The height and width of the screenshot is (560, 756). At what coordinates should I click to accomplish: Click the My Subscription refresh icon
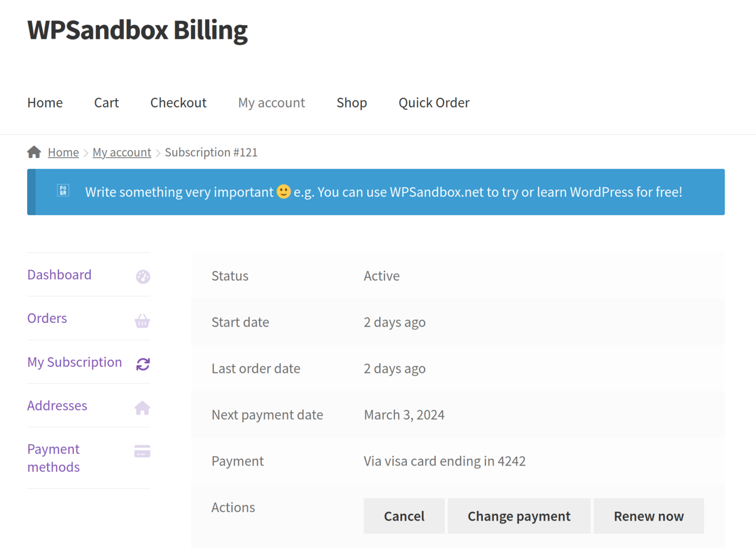point(142,364)
